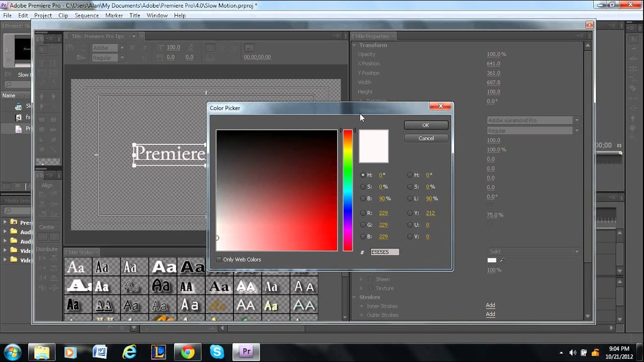Select the G (green) radio button
644x362 pixels.
coord(363,225)
